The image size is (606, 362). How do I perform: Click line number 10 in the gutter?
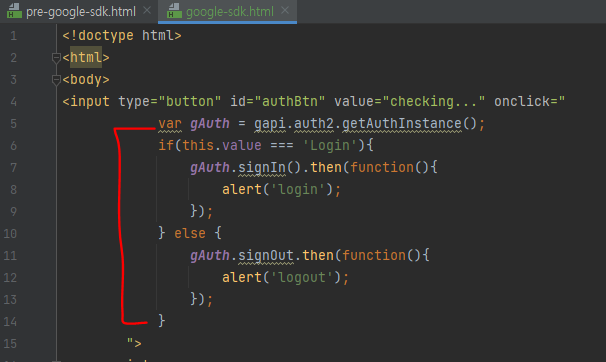[x=10, y=234]
